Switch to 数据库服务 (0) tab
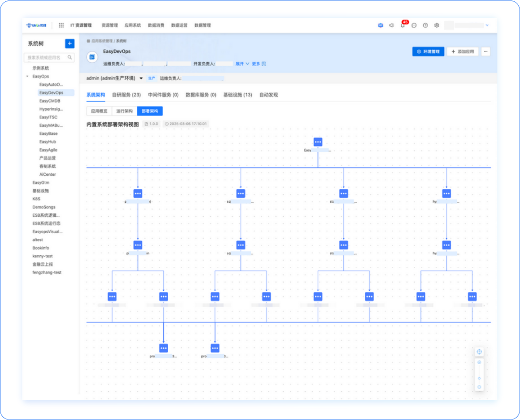Screen dimensions: 520x420 (201, 95)
